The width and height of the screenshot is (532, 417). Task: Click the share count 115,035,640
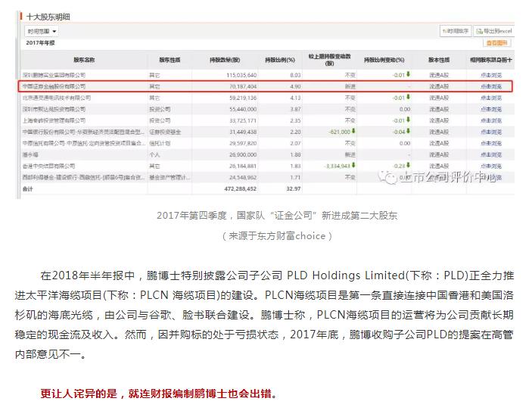(241, 75)
